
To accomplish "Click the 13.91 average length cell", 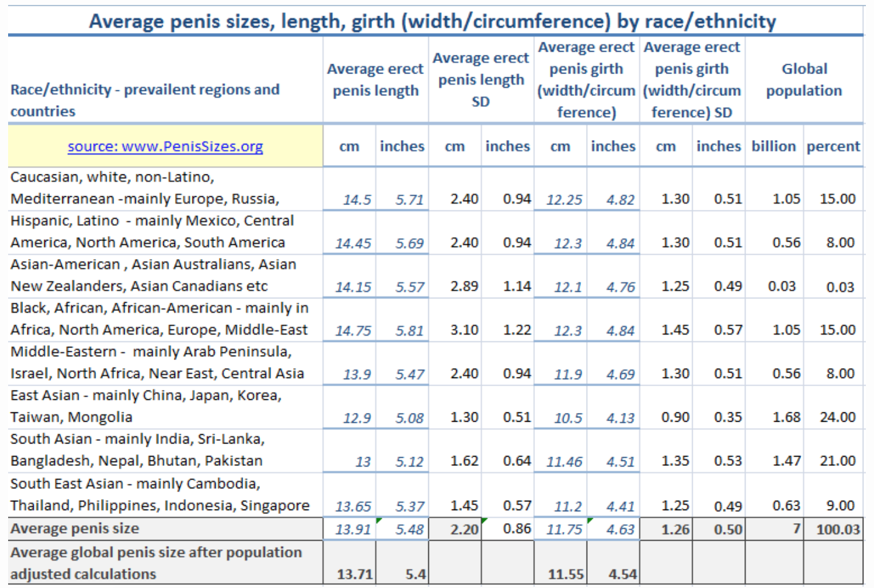I will coord(353,529).
